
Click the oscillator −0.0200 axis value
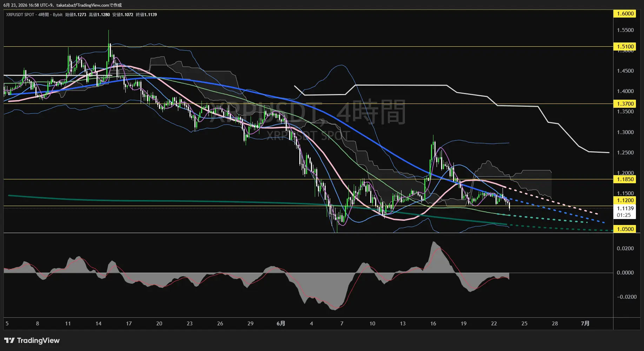626,297
